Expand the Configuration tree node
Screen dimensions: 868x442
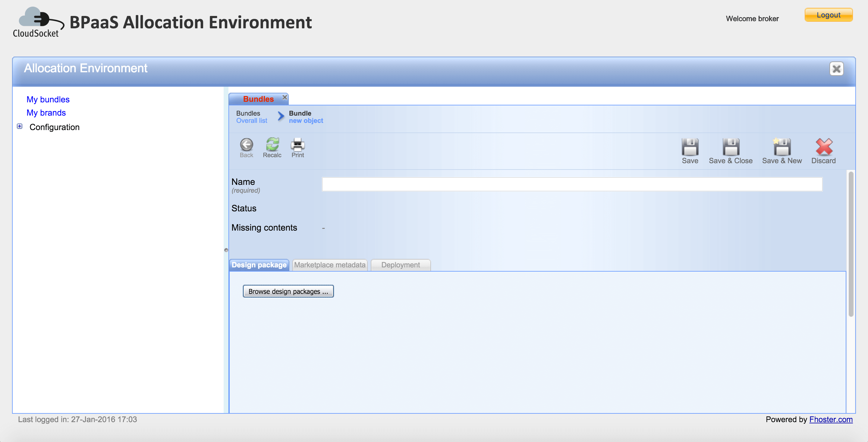click(x=20, y=126)
